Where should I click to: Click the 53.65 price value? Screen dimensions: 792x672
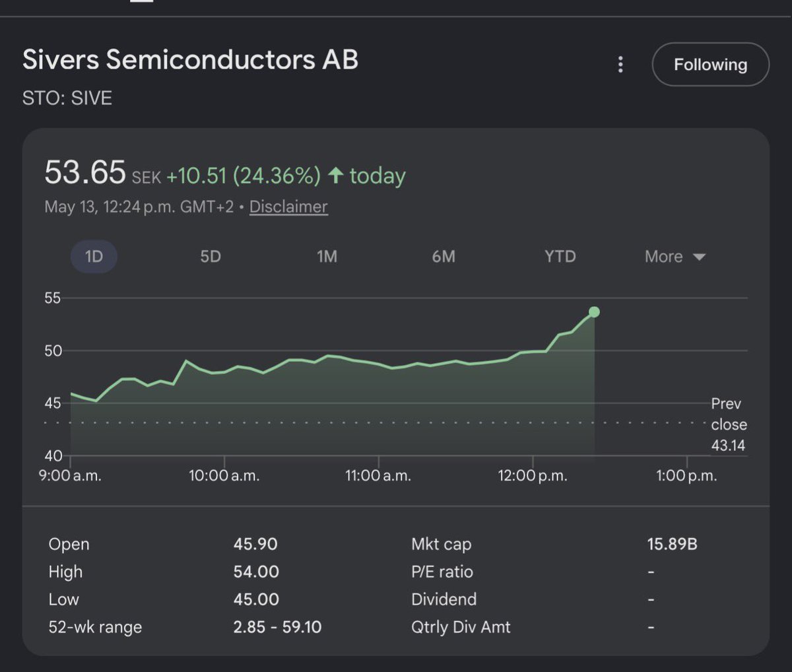pos(84,173)
